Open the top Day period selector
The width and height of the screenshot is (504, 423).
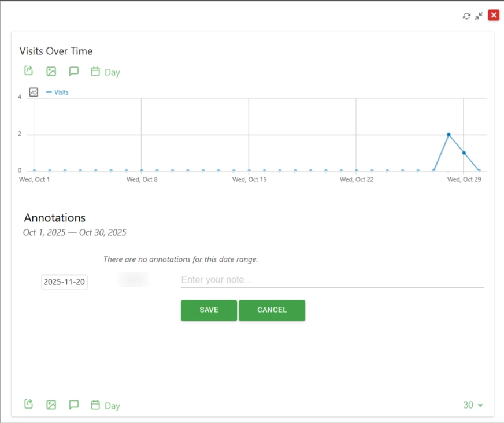(106, 72)
